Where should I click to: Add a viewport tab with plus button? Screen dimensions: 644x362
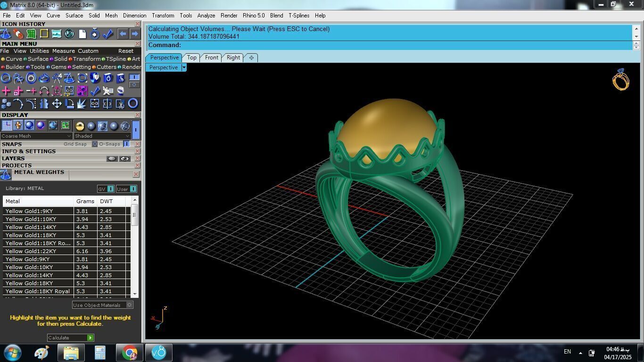(251, 58)
